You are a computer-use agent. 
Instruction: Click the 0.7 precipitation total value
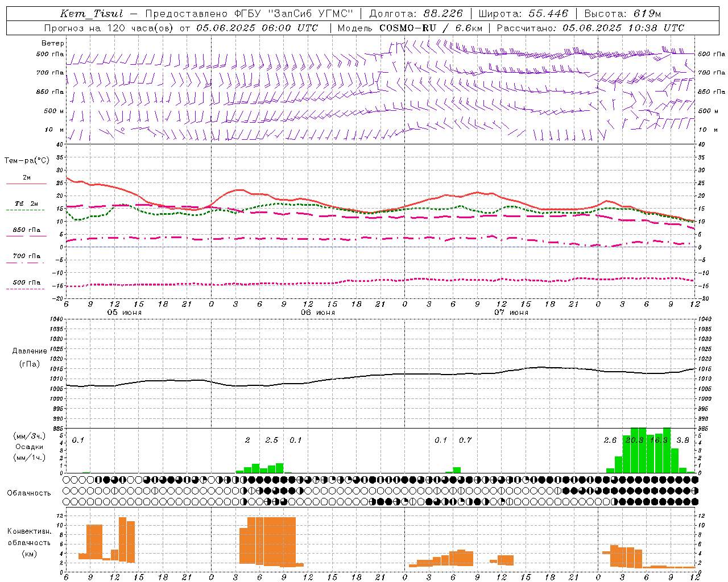(x=465, y=440)
